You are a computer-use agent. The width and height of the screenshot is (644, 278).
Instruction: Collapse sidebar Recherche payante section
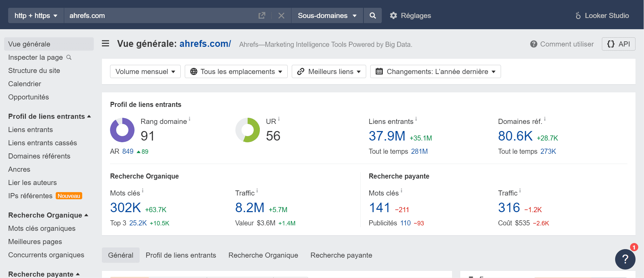[44, 274]
